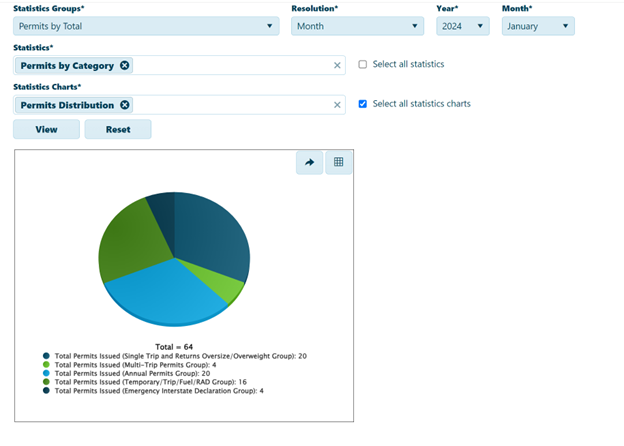Screen dimensions: 624x446
Task: Click the Permits by Category tag text
Action: coord(67,66)
